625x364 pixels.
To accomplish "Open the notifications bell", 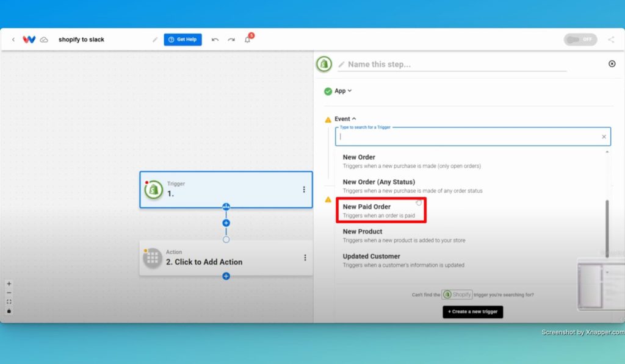I will click(248, 40).
